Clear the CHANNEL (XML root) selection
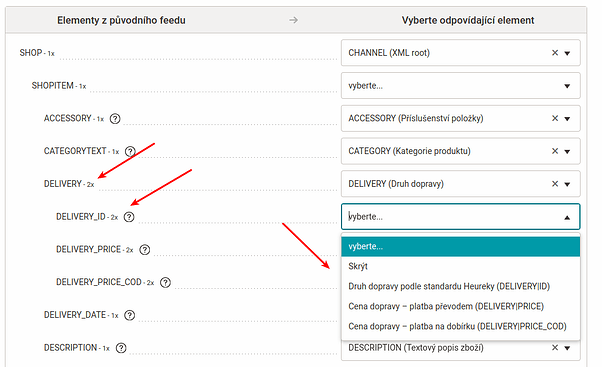The image size is (602, 367). (x=555, y=53)
